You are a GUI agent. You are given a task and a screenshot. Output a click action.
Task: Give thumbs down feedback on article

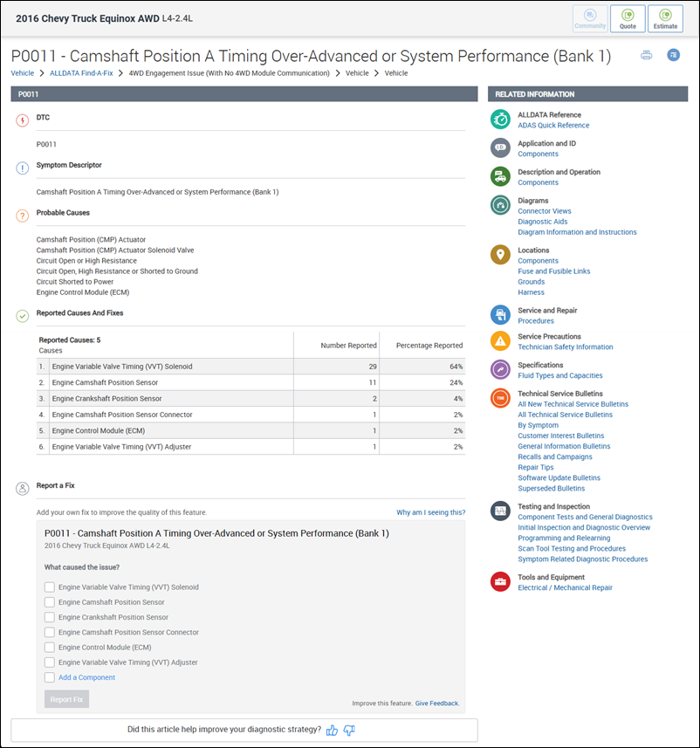pyautogui.click(x=349, y=731)
